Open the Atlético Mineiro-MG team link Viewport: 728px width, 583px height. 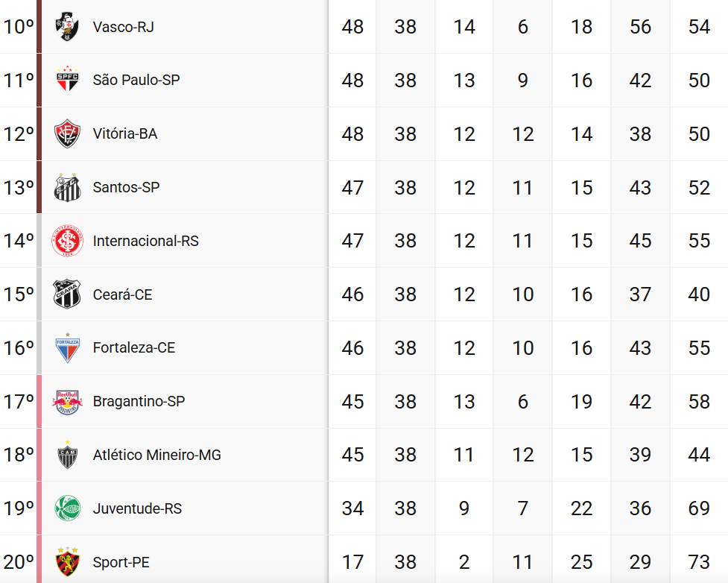click(x=156, y=455)
